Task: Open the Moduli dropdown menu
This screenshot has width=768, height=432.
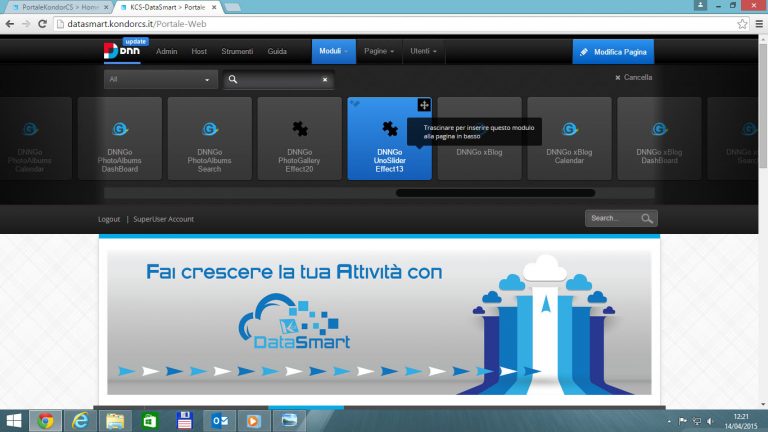Action: click(x=334, y=51)
